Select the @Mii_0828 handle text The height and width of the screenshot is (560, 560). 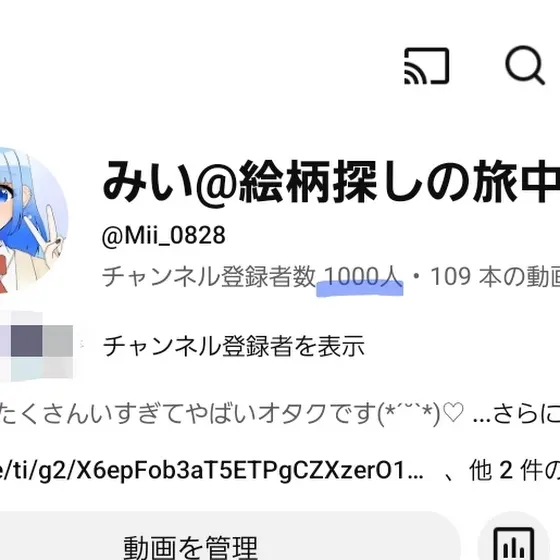(164, 235)
